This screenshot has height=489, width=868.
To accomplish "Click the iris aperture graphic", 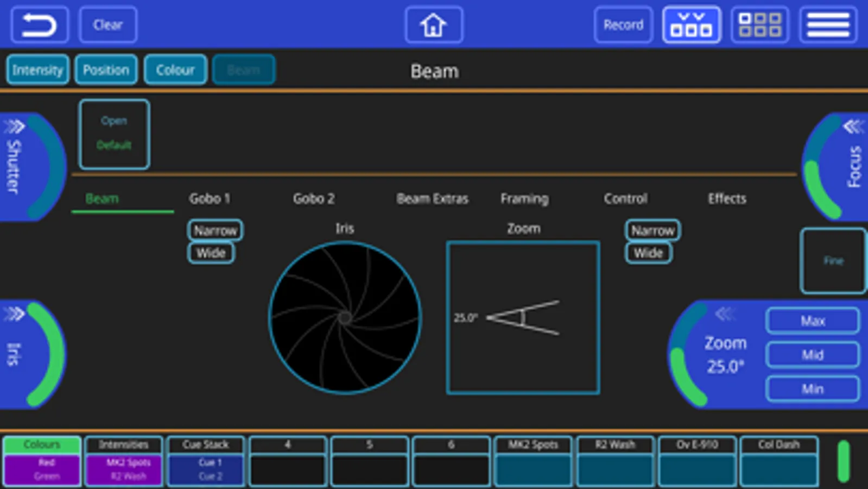I will pos(345,317).
